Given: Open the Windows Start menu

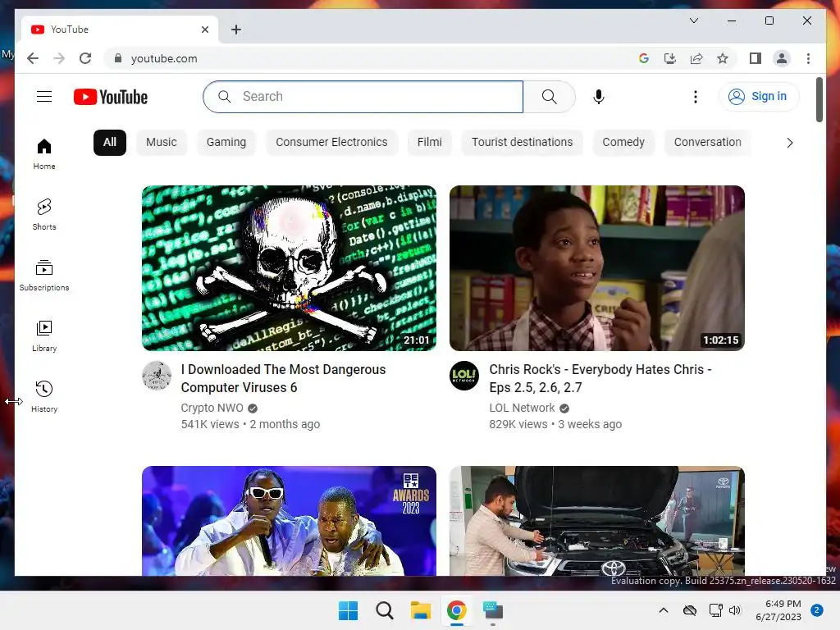Looking at the screenshot, I should 348,610.
